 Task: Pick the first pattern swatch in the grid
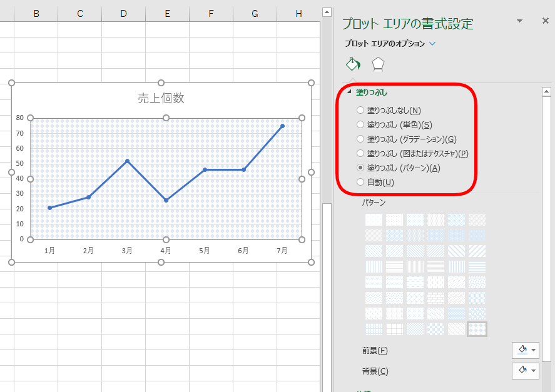[374, 219]
